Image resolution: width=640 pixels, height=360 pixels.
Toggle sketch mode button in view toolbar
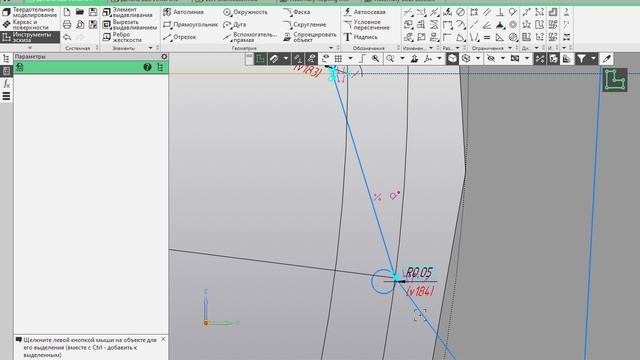pos(260,59)
